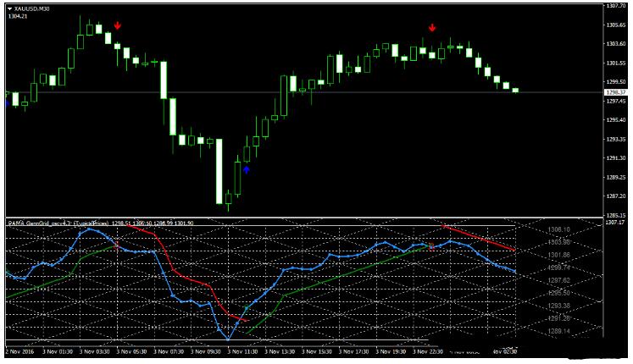Click the 3 Nov 01:30 time label
The width and height of the screenshot is (633, 364).
57,351
